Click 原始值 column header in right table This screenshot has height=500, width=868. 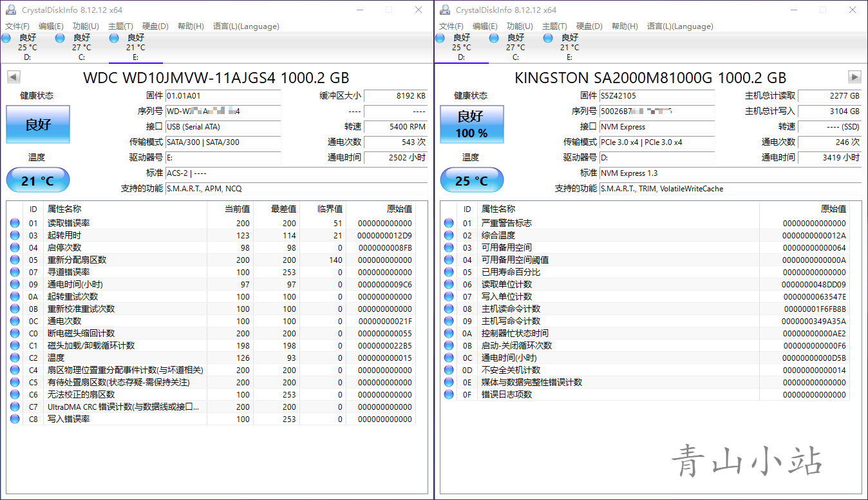pyautogui.click(x=805, y=209)
